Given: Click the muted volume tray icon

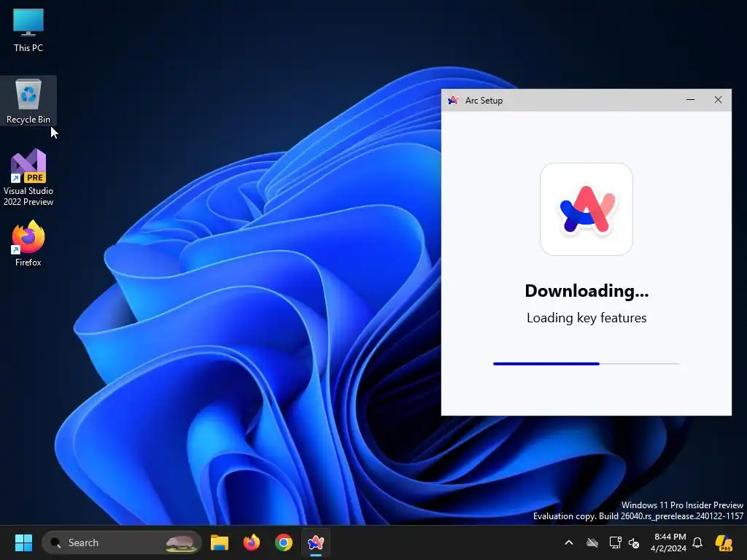Looking at the screenshot, I should (634, 542).
